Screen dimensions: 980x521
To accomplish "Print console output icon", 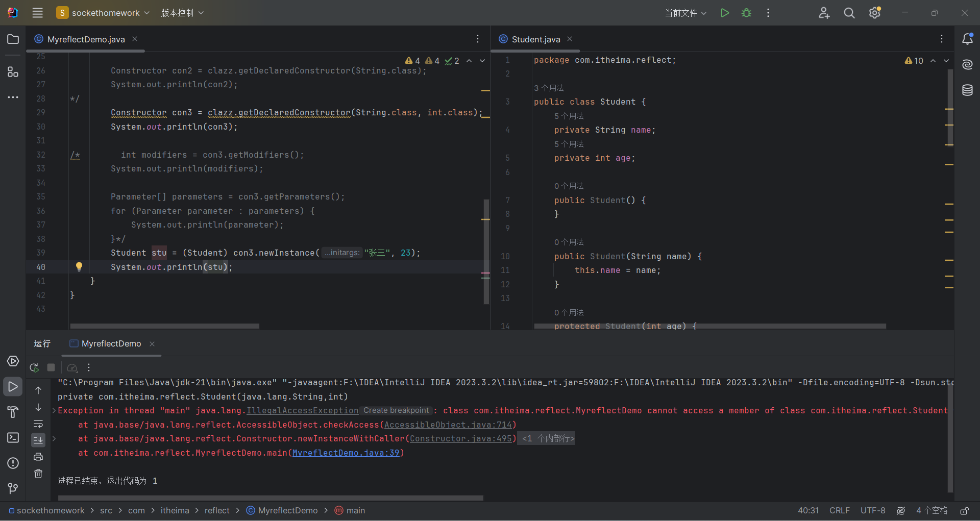I will [x=38, y=457].
